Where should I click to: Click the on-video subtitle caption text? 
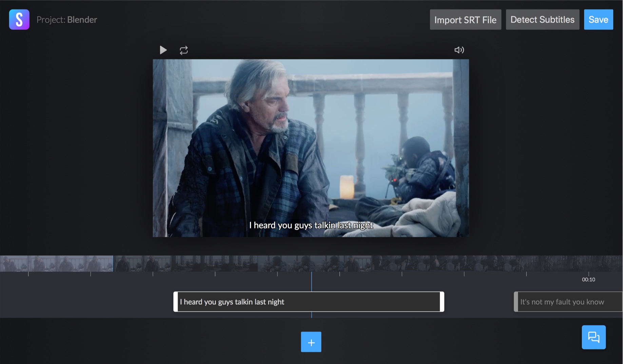311,225
